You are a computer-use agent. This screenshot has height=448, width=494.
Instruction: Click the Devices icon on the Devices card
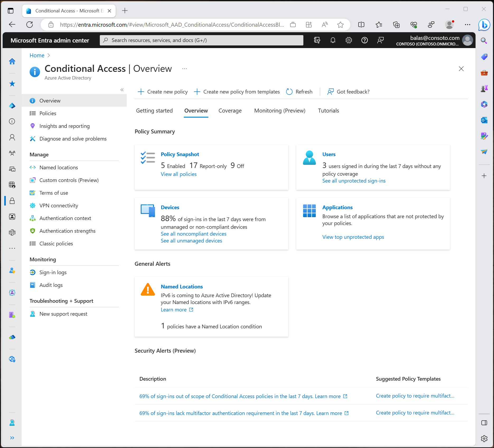(147, 211)
